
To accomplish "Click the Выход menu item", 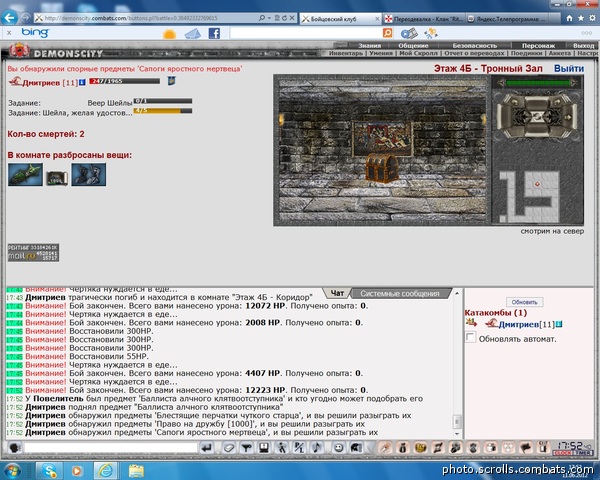I will (584, 46).
